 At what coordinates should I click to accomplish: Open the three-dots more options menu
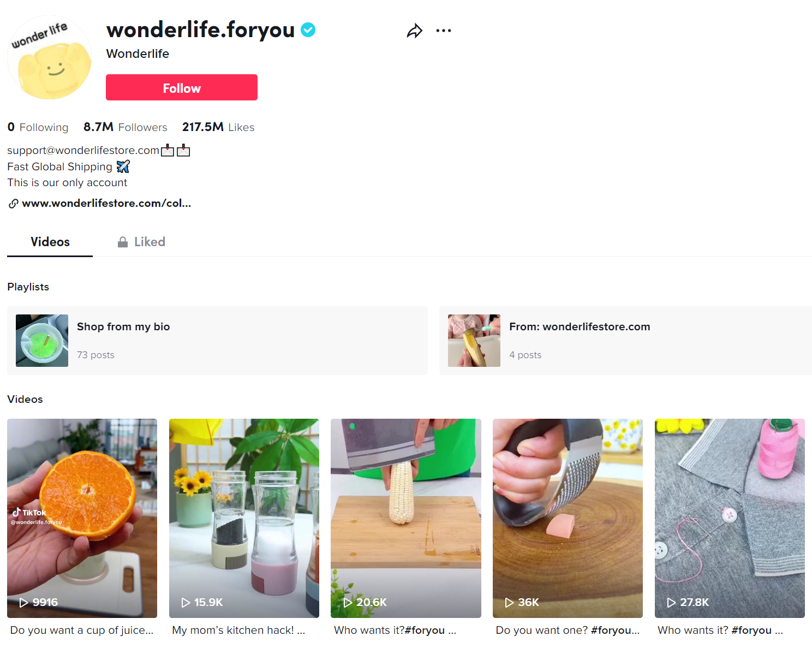444,31
